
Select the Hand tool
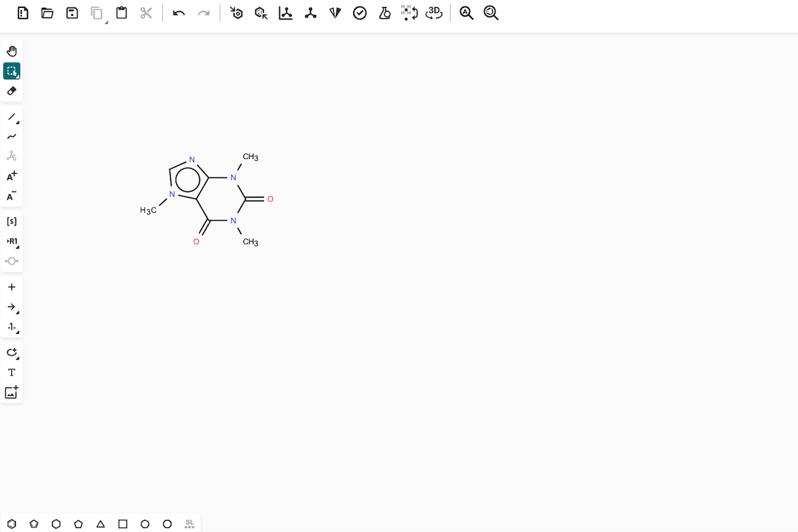(x=11, y=51)
